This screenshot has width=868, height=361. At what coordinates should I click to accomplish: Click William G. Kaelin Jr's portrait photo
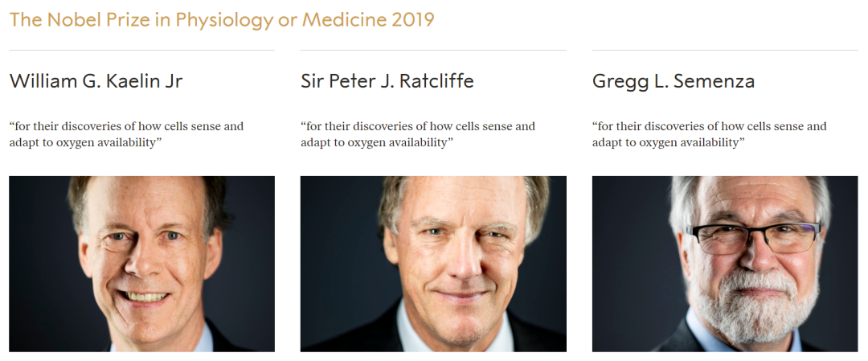pyautogui.click(x=141, y=264)
